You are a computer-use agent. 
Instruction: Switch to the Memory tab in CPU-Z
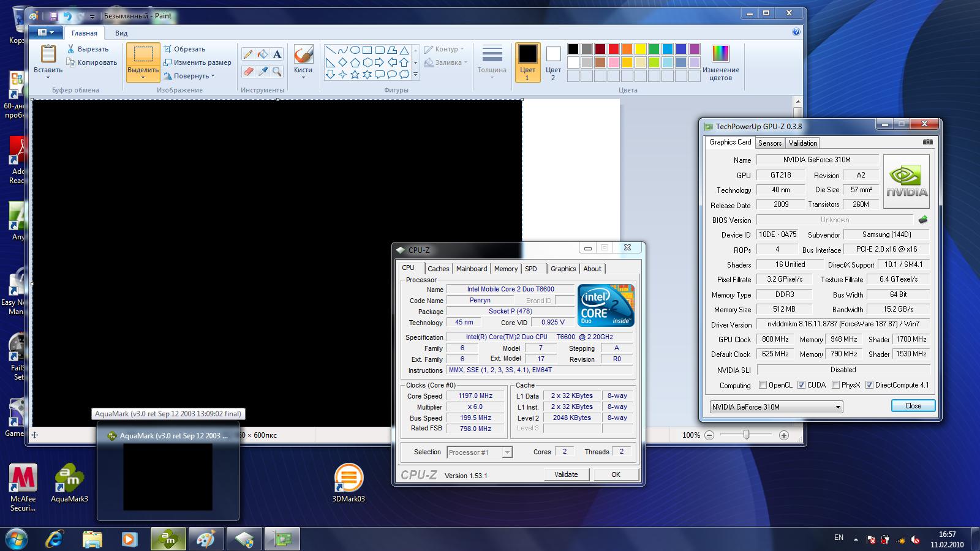[506, 269]
